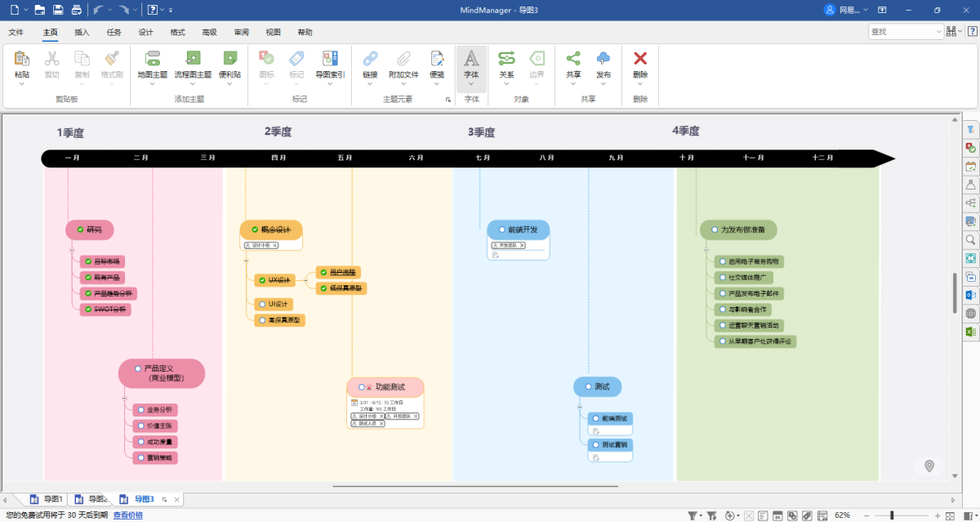
Task: Expand the 主题元素 group dialog launcher
Action: point(448,100)
